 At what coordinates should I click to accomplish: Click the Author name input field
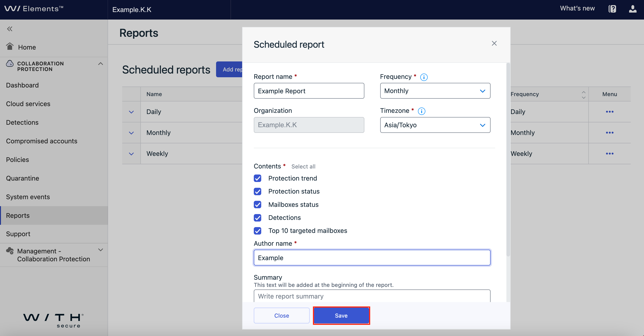(372, 258)
